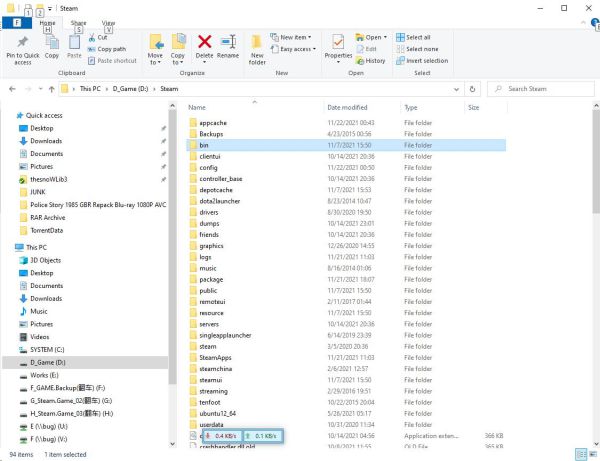This screenshot has width=600, height=461.
Task: Select the SteamApps folder
Action: 215,357
